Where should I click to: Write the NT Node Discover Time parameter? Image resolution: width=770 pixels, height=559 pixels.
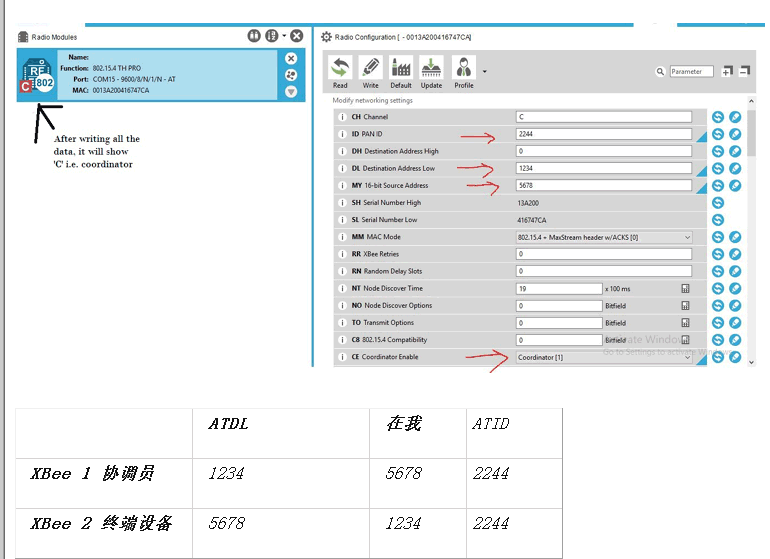[x=735, y=288]
